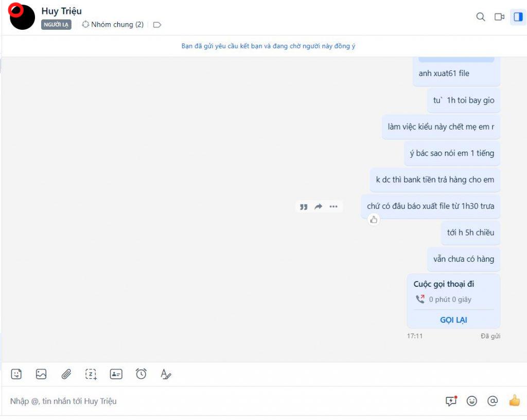Quote the message about 1h30 trưa
This screenshot has height=420, width=527.
pyautogui.click(x=304, y=207)
